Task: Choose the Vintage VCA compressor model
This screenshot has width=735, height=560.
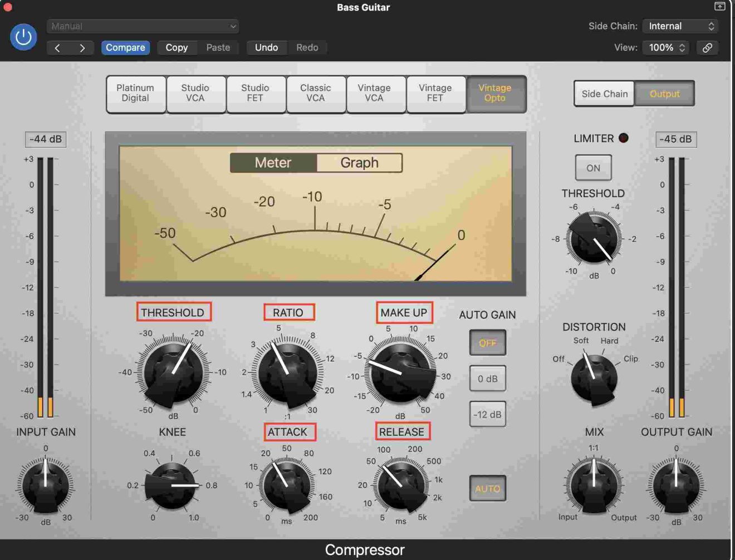Action: click(376, 94)
